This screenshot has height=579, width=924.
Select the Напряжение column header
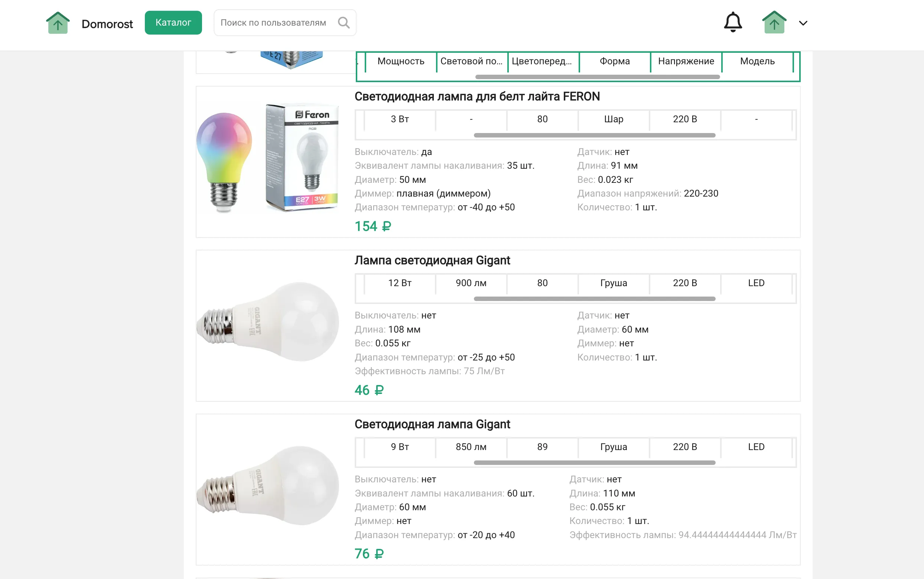(686, 61)
